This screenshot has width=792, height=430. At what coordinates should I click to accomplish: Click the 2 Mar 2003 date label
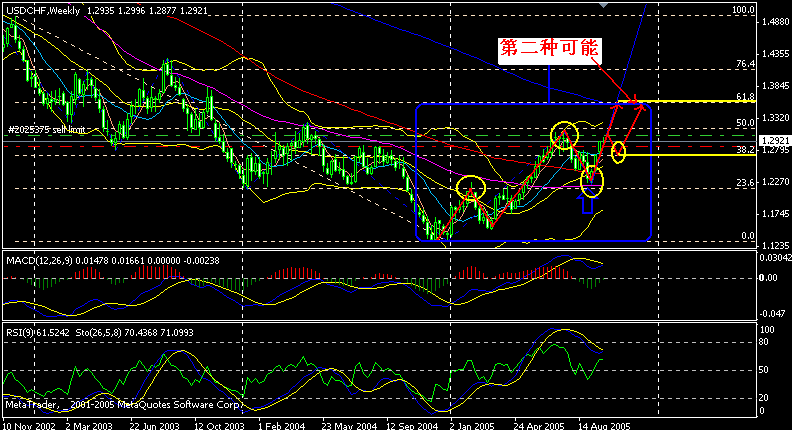coord(89,425)
